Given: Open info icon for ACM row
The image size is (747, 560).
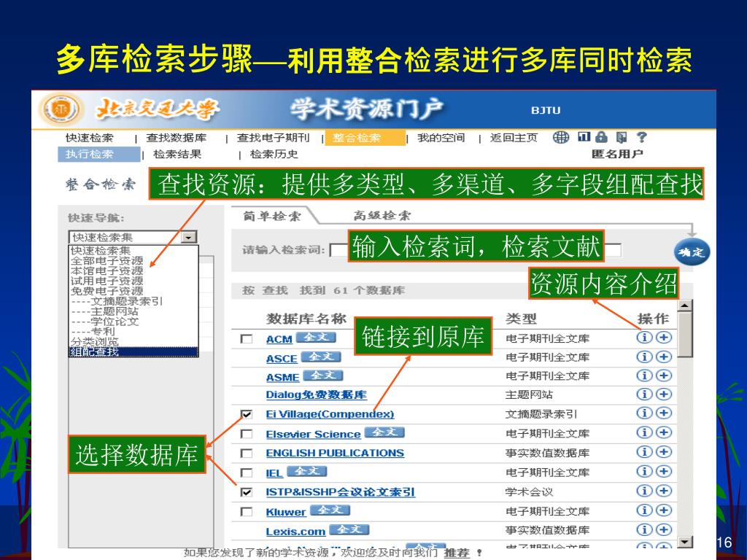Looking at the screenshot, I should click(x=644, y=337).
